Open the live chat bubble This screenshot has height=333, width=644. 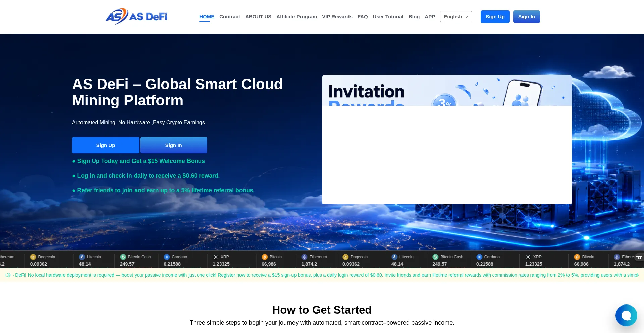point(626,315)
